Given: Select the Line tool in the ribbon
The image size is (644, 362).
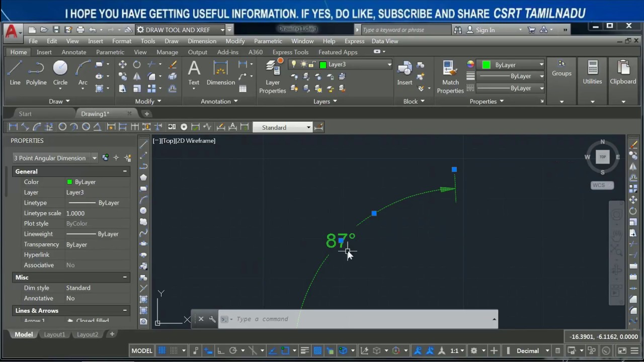Looking at the screenshot, I should click(15, 73).
